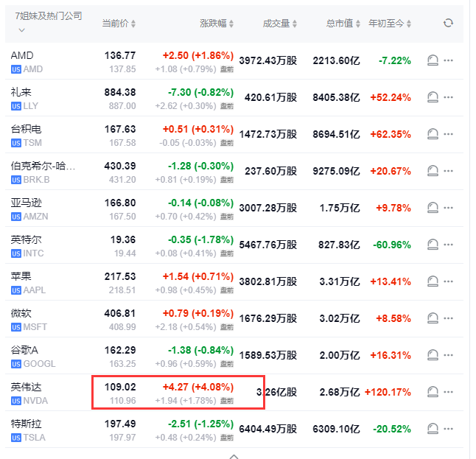The height and width of the screenshot is (459, 476).
Task: Set price alert for AAPL
Action: 433,281
